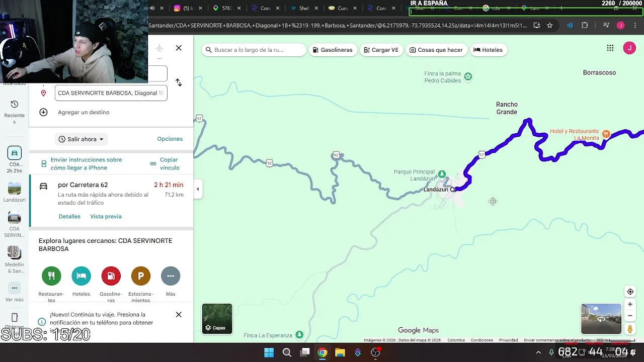644x362 pixels.
Task: Open the Recientes history in the sidebar
Action: tap(15, 111)
